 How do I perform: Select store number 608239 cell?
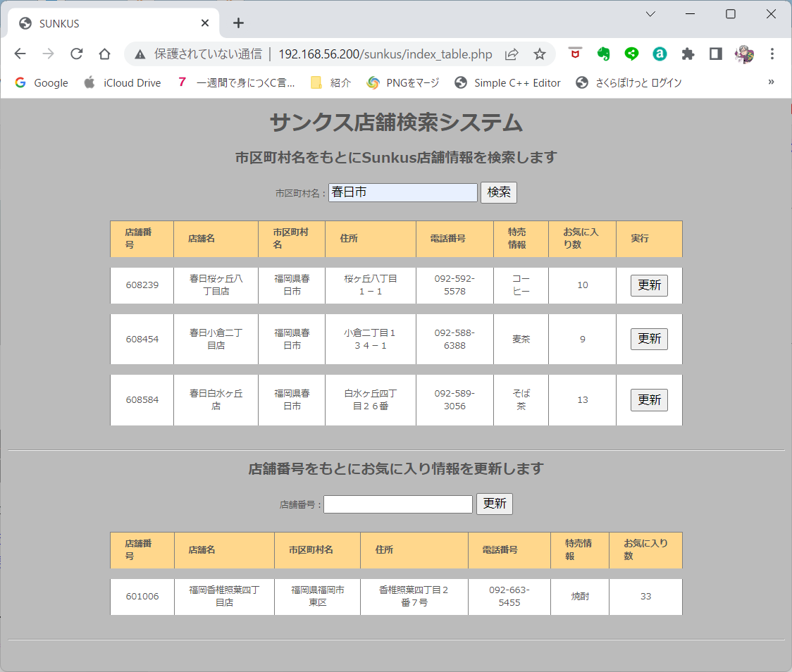[x=142, y=285]
